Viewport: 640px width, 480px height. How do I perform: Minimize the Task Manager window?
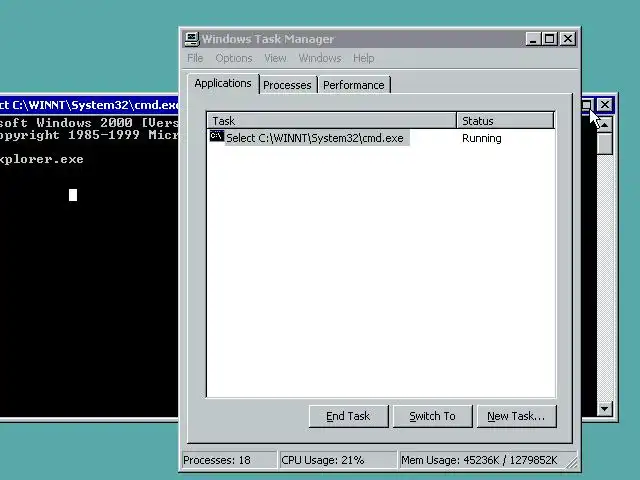pos(533,39)
